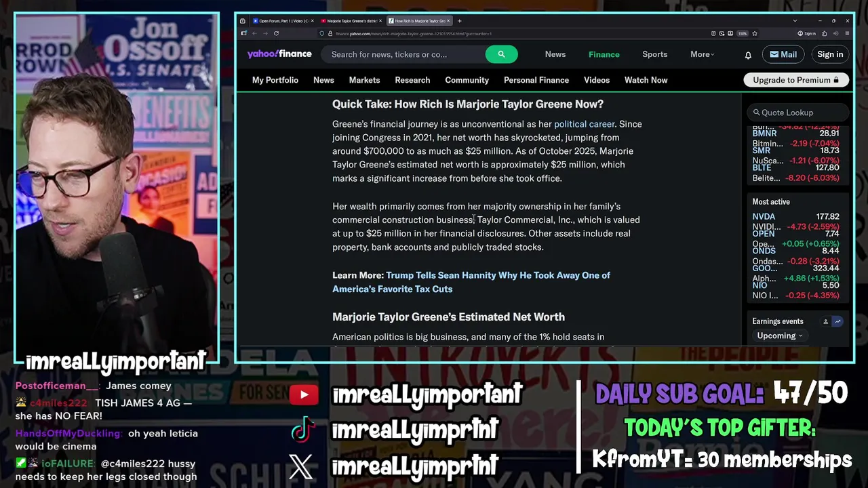The image size is (868, 488).
Task: Open the NVDA ticker
Action: click(x=764, y=217)
